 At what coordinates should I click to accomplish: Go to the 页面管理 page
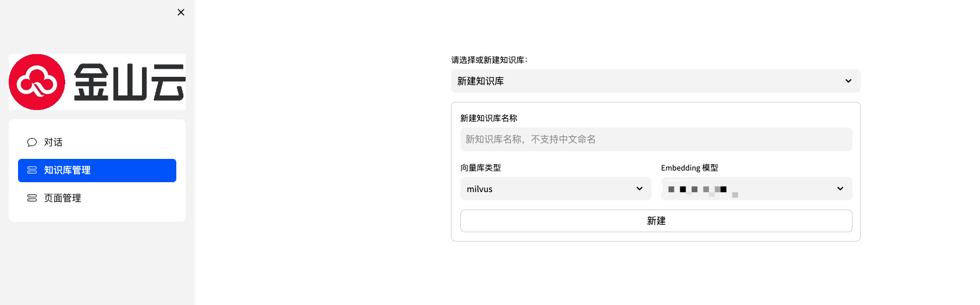[63, 198]
